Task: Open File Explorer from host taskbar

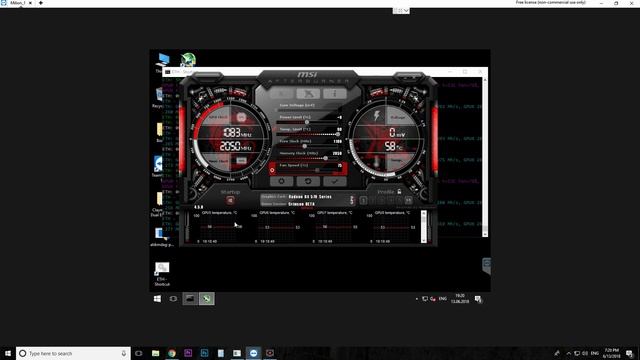Action: (156, 353)
